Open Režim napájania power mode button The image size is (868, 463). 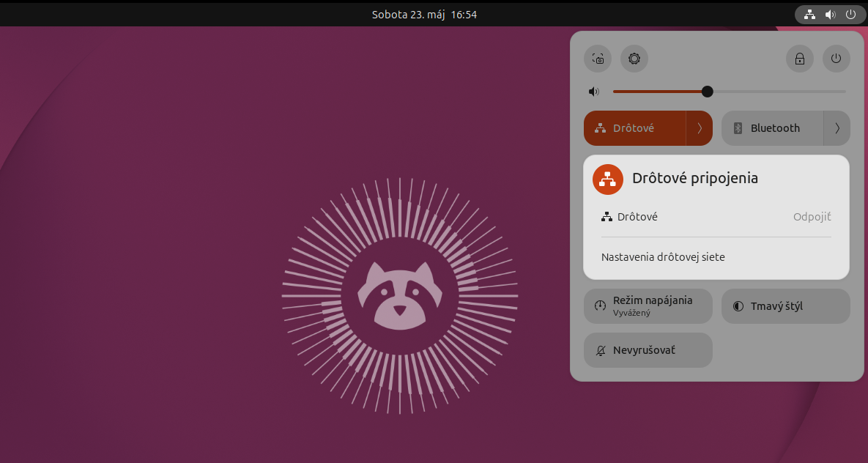[x=648, y=305]
